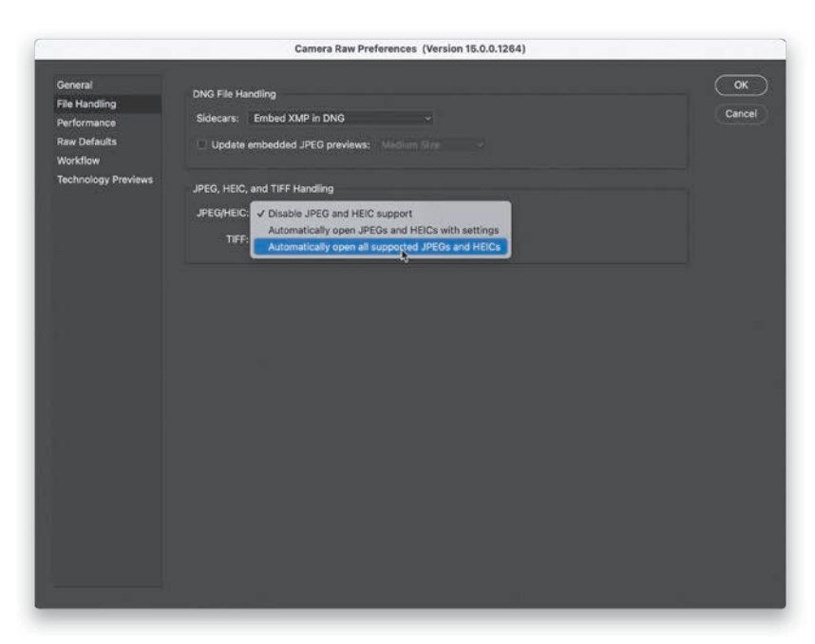The height and width of the screenshot is (644, 815).
Task: Click the DNG File Handling heading
Action: coord(234,94)
